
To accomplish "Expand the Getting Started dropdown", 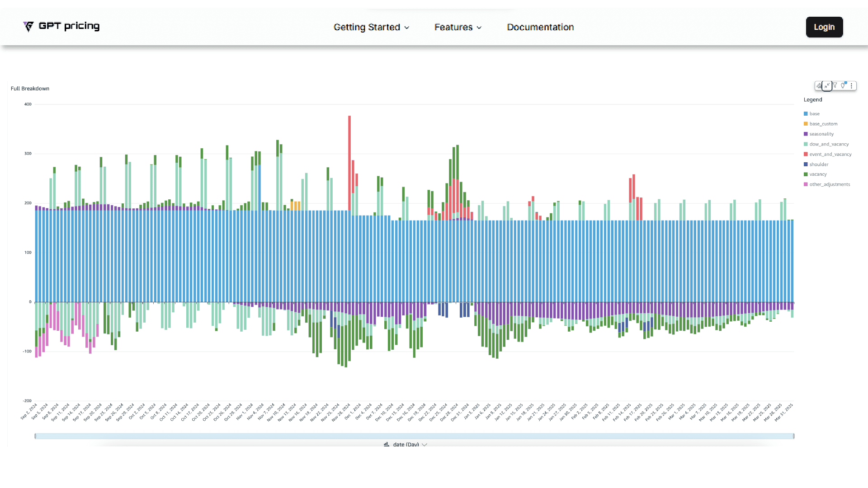I will click(x=371, y=27).
